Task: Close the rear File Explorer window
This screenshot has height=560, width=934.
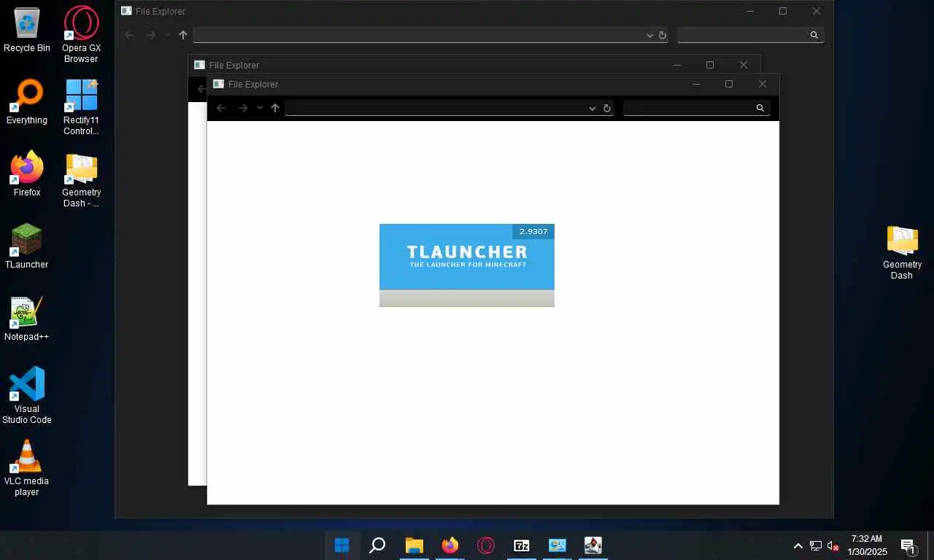Action: pos(817,11)
